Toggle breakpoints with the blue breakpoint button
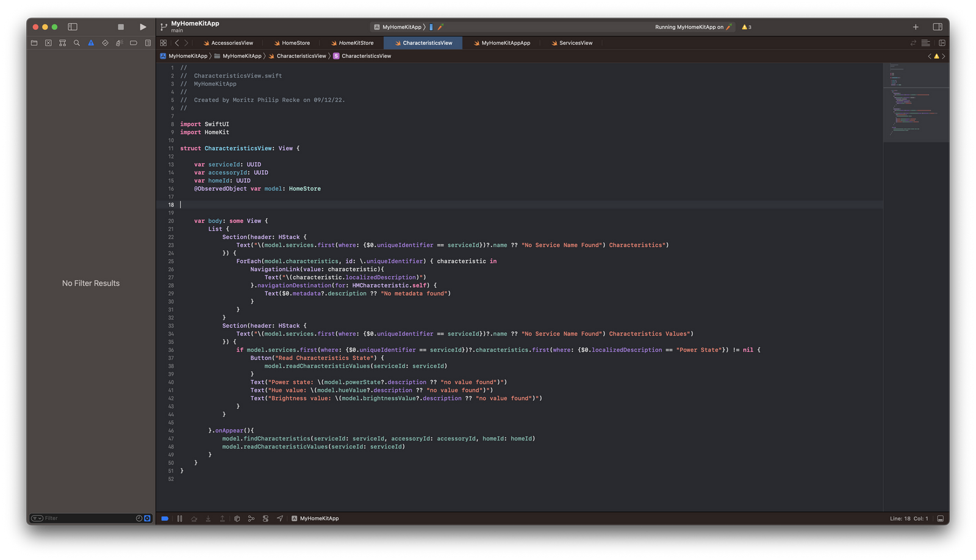 coord(165,518)
